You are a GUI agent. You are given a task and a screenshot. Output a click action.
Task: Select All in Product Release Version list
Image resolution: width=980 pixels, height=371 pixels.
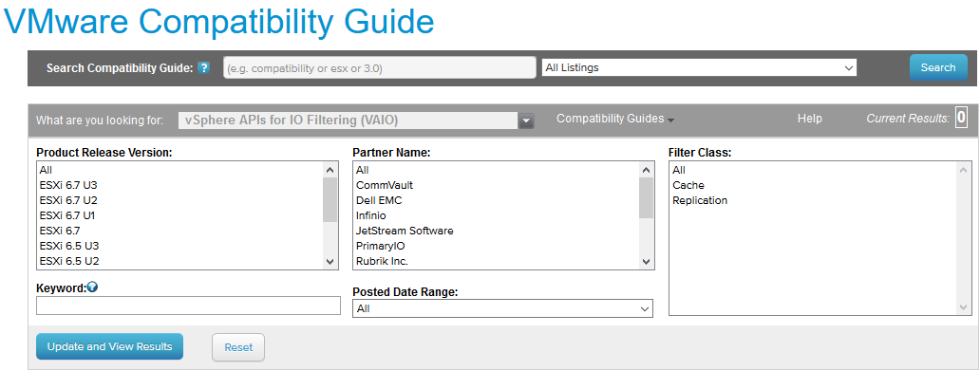click(179, 170)
